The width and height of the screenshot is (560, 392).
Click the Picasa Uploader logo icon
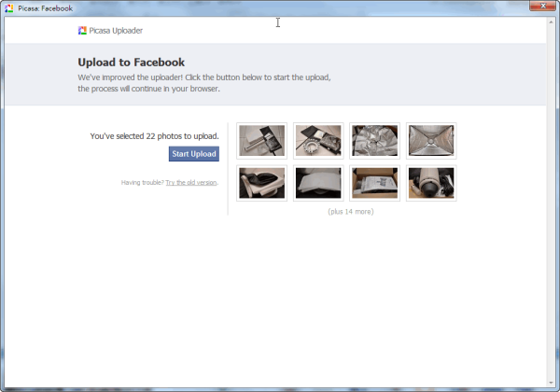tap(82, 31)
